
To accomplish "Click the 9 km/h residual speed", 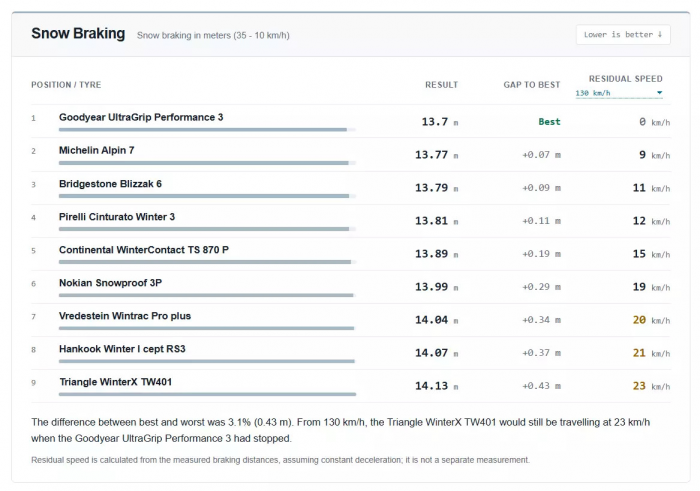I will [654, 155].
